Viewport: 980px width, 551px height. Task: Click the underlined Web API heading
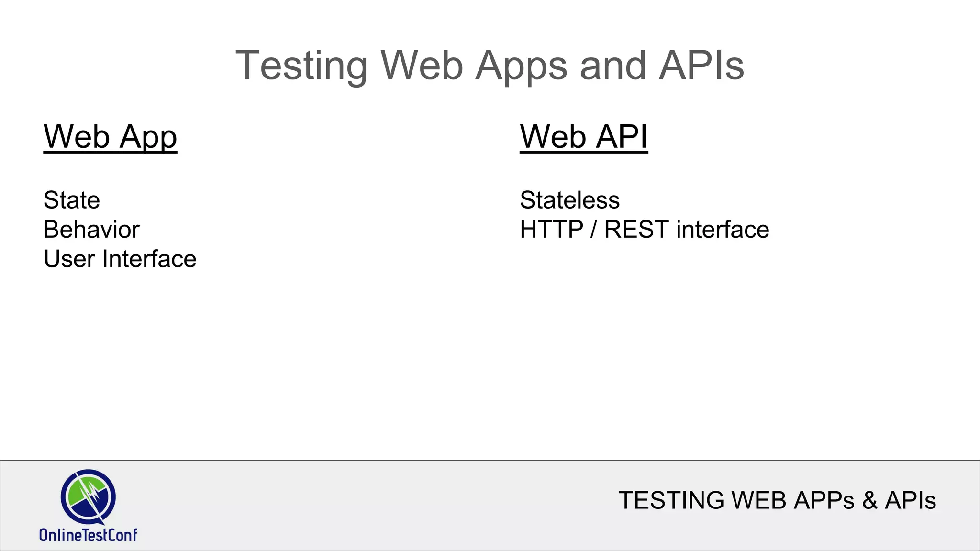[584, 137]
